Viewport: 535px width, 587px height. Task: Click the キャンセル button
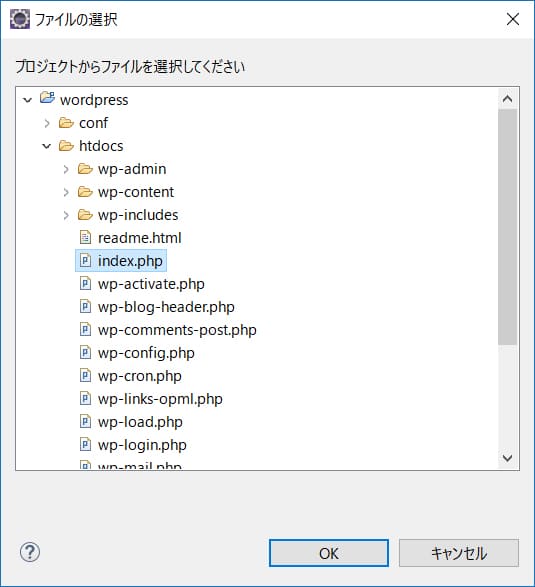459,553
